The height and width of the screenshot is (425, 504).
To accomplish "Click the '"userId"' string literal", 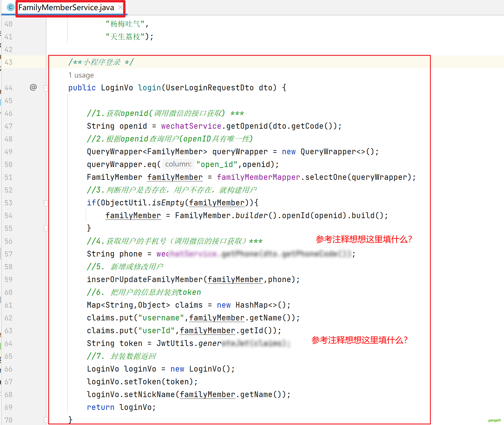I will click(x=156, y=331).
